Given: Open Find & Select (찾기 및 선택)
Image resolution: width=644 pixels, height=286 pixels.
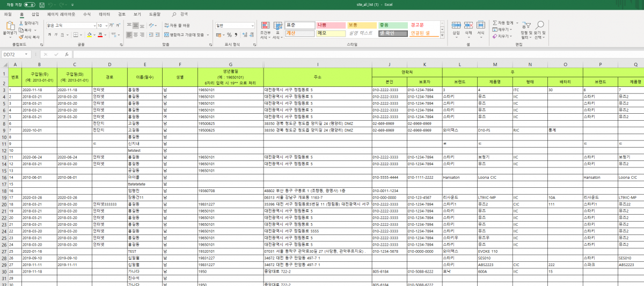Looking at the screenshot, I should (540, 30).
